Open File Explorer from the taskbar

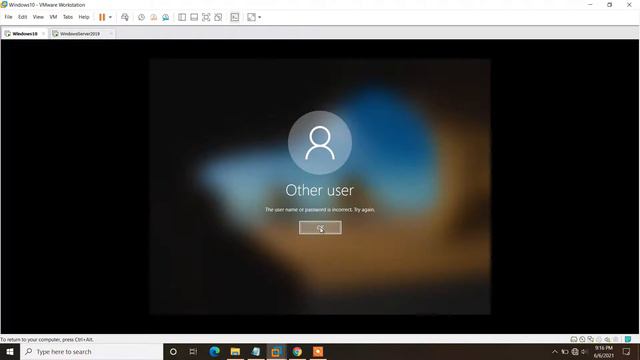235,351
